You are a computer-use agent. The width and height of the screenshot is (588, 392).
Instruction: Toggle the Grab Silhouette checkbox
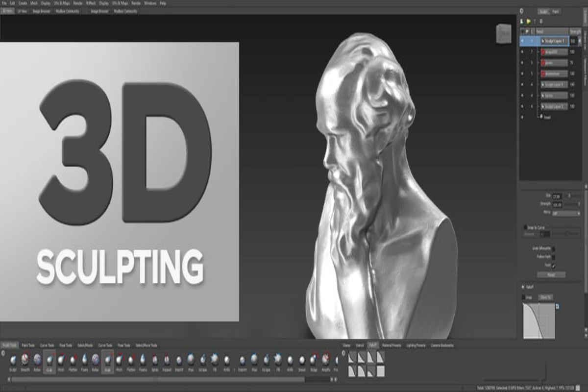click(x=554, y=248)
